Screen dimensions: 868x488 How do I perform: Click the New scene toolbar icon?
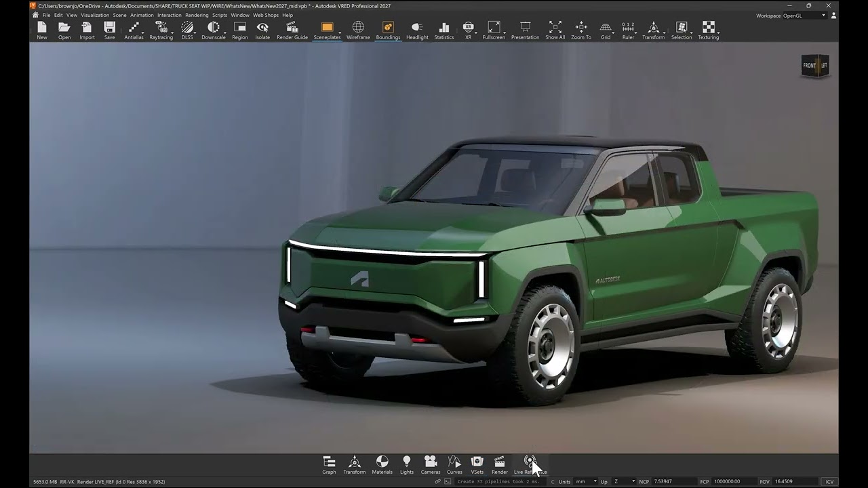[42, 30]
